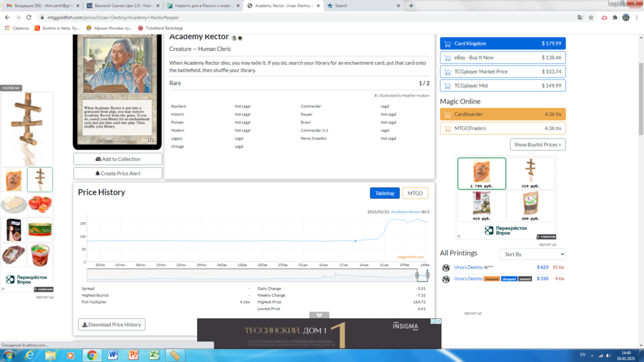Click the Card Kingdom shopping cart icon
Viewport: 644px width, 362px height.
[x=448, y=44]
